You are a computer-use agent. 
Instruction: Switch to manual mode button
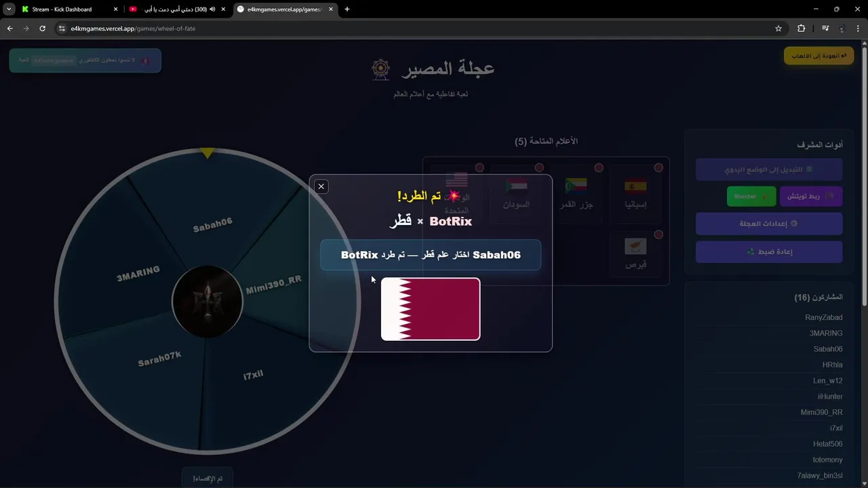(769, 169)
